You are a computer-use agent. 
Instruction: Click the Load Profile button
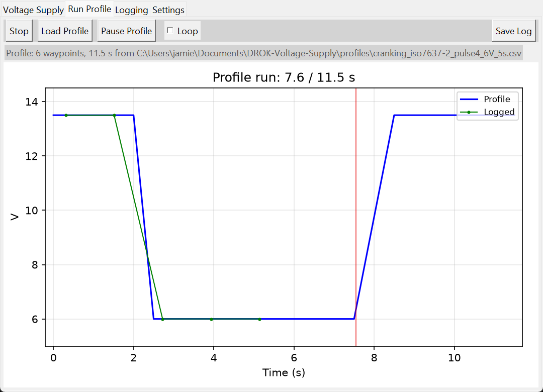(x=65, y=31)
